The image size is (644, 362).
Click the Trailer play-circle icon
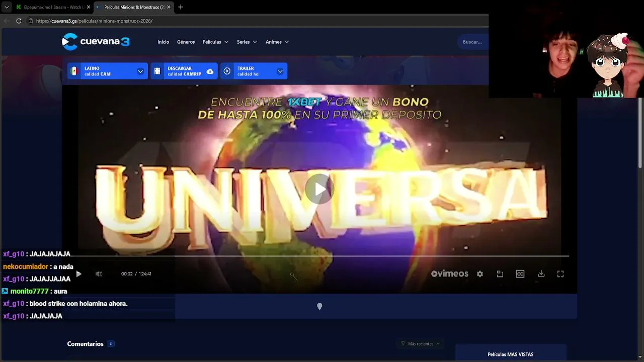227,71
